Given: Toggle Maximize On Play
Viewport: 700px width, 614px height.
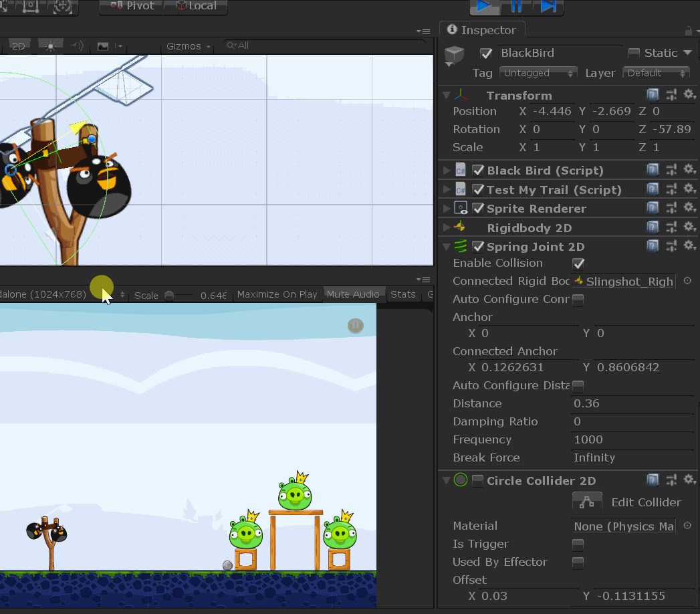Looking at the screenshot, I should tap(277, 295).
